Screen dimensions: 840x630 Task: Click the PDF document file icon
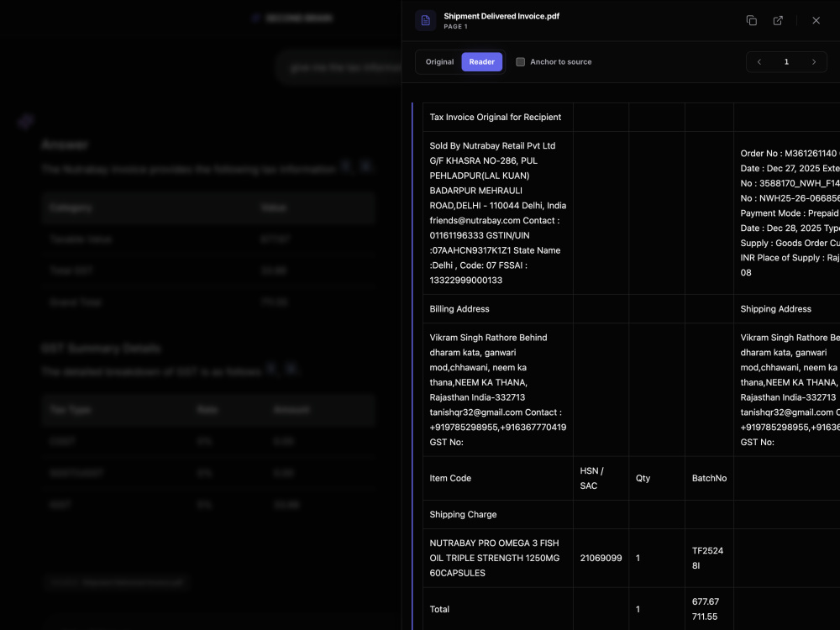point(425,20)
